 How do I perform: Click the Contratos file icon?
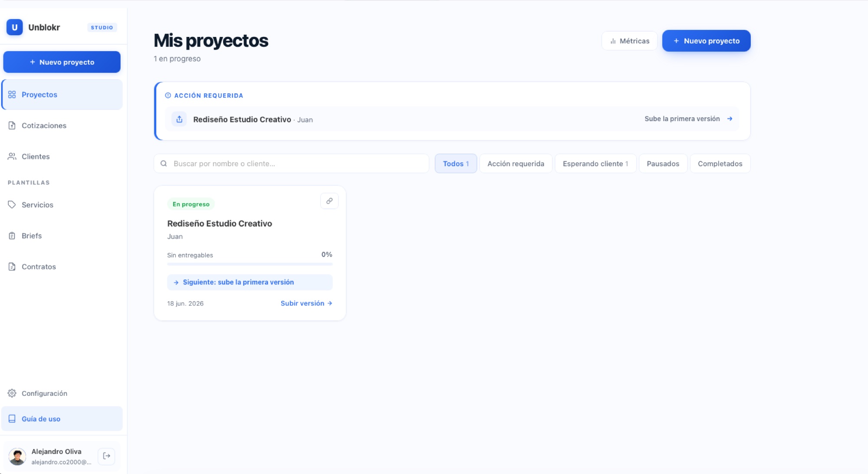[x=12, y=267]
